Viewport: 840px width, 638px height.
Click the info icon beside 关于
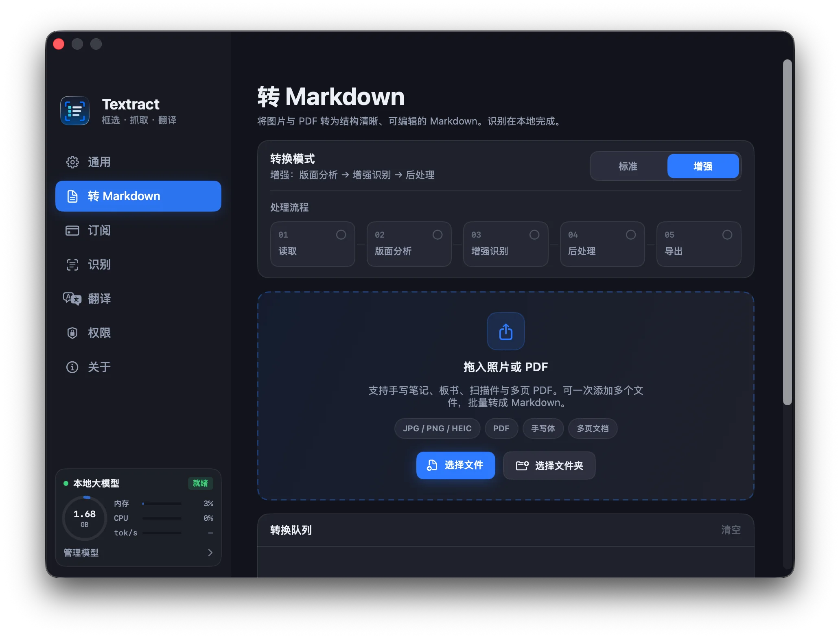(x=72, y=367)
